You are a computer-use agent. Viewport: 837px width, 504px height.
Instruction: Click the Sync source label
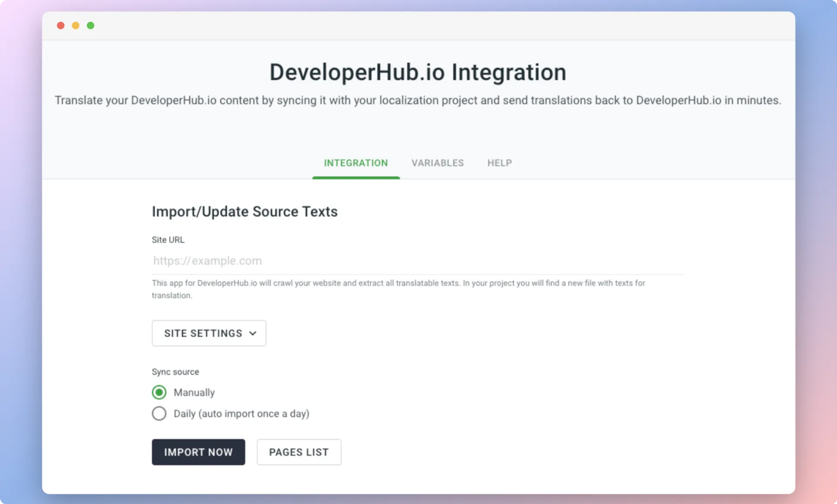[175, 372]
